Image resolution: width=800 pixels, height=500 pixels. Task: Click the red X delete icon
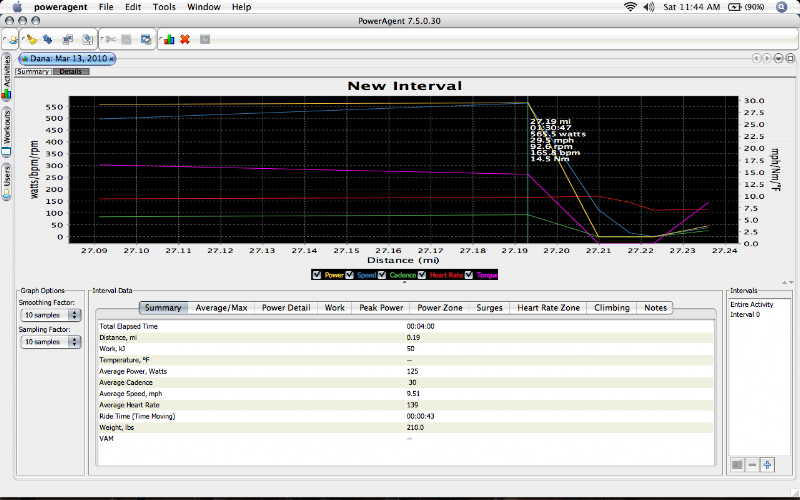[185, 39]
